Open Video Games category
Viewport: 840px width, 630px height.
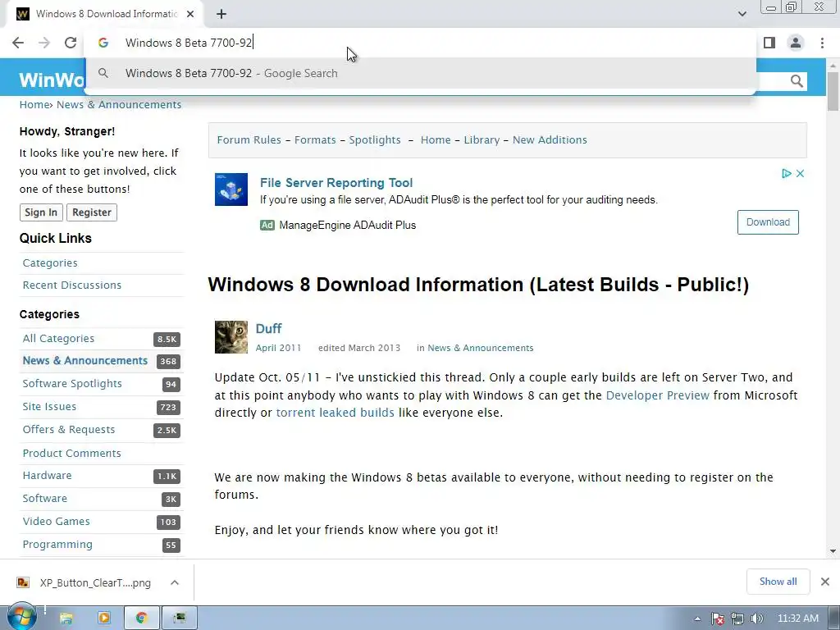[57, 521]
